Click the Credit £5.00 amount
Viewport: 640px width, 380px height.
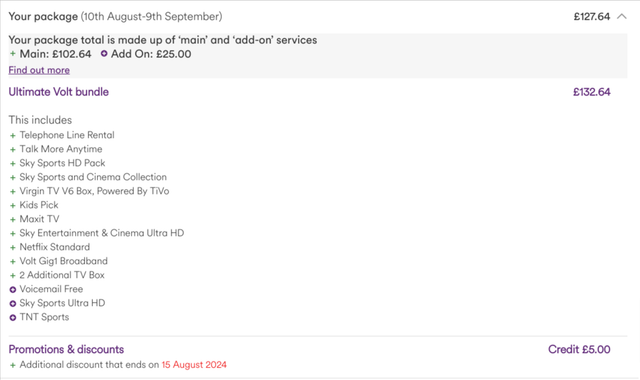click(x=579, y=349)
